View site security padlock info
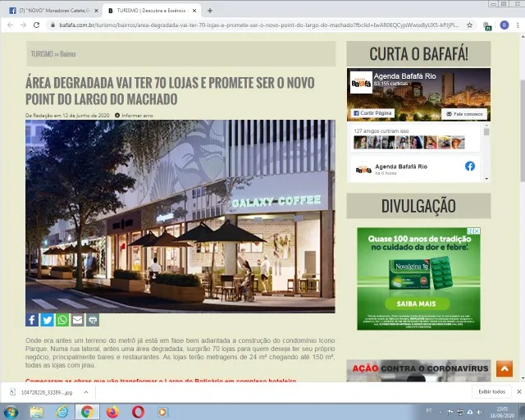 coord(52,25)
